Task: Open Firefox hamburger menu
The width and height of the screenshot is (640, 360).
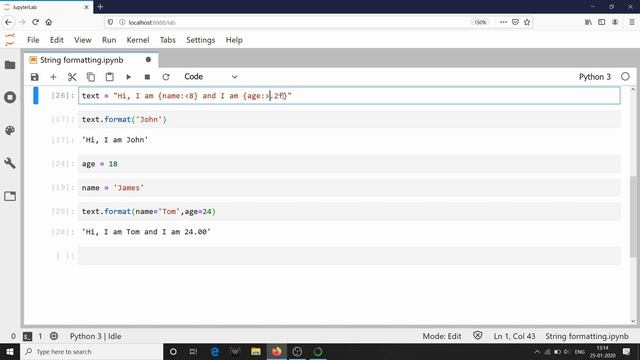Action: coord(631,22)
